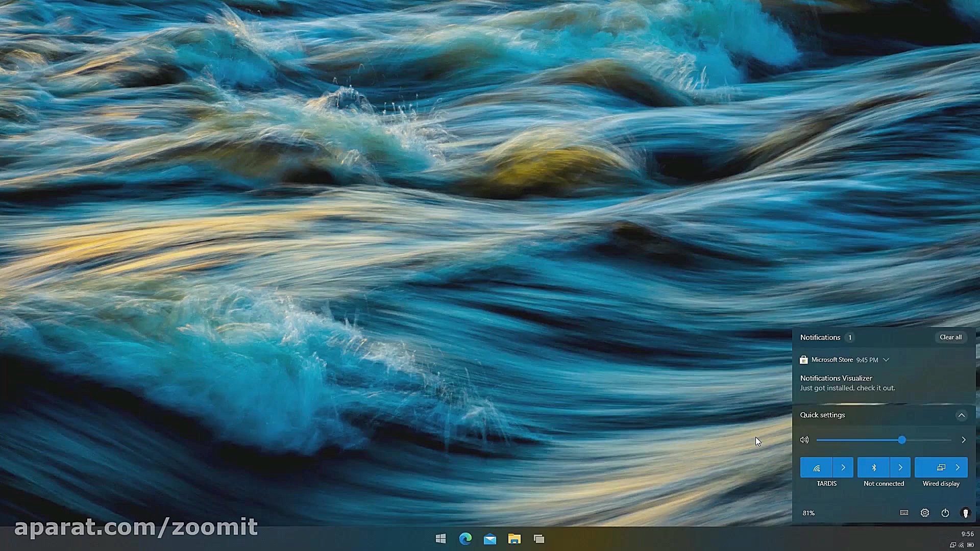Expand Bluetooth devices list arrow
Image resolution: width=980 pixels, height=551 pixels.
click(900, 467)
